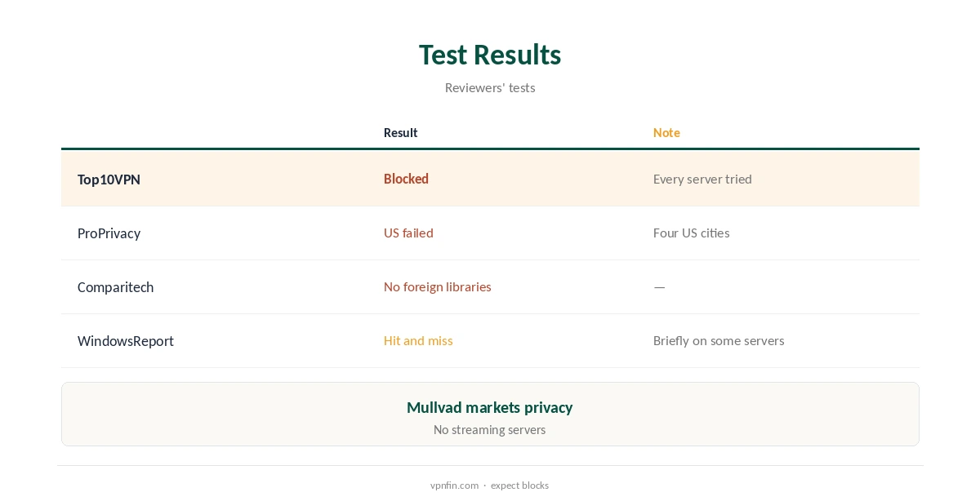Image resolution: width=980 pixels, height=501 pixels.
Task: Click the 'Note' column header
Action: point(666,132)
